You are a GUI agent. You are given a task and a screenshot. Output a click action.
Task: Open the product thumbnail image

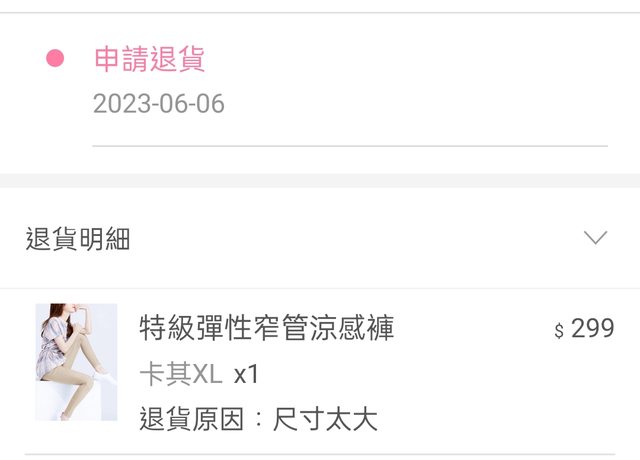tap(76, 362)
